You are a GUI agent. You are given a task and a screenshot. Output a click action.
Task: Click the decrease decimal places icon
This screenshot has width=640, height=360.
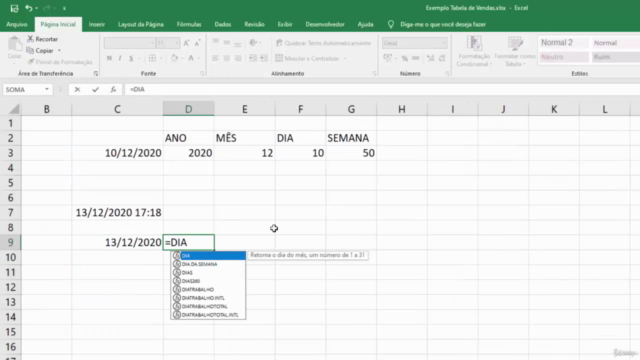[442, 58]
